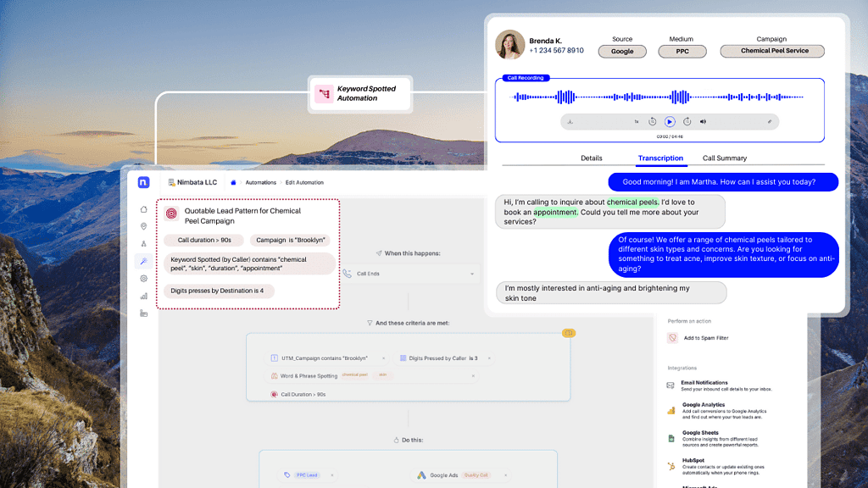Screen dimensions: 868x488
Task: Download the call recording
Action: (570, 122)
